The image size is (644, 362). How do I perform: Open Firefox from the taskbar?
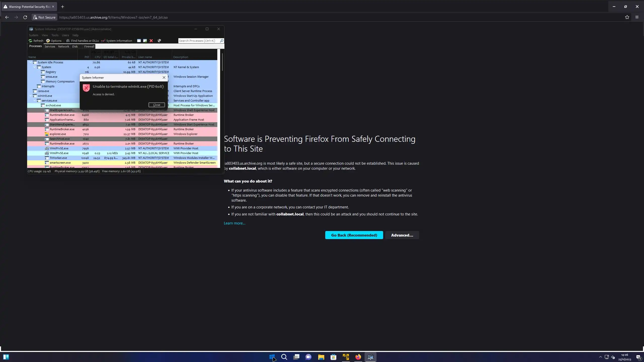(x=358, y=357)
